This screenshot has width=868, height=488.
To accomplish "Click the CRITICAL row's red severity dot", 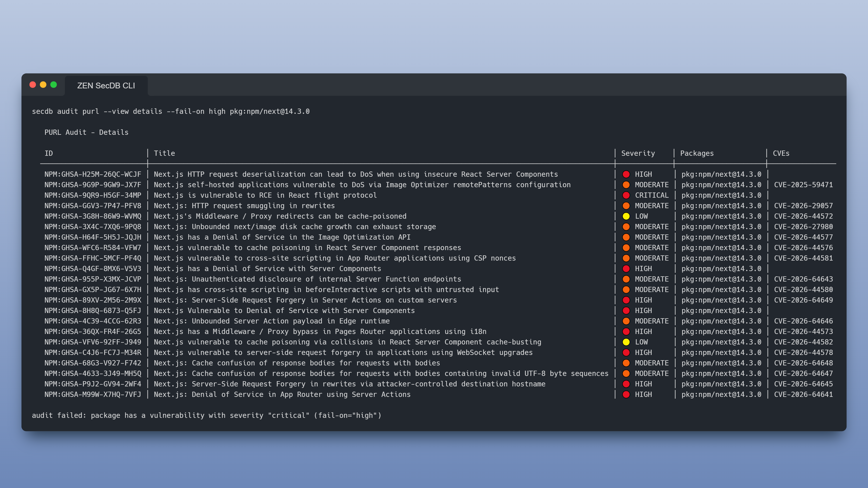I will 626,195.
